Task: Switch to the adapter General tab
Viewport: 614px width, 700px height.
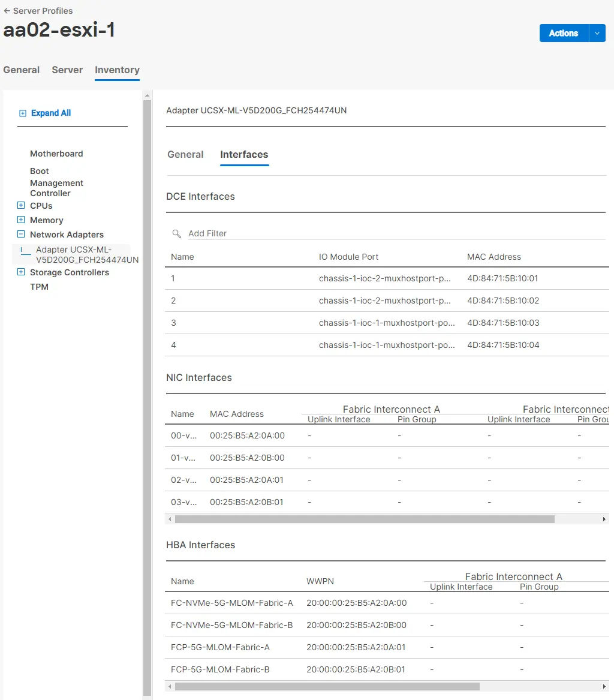Action: [185, 155]
